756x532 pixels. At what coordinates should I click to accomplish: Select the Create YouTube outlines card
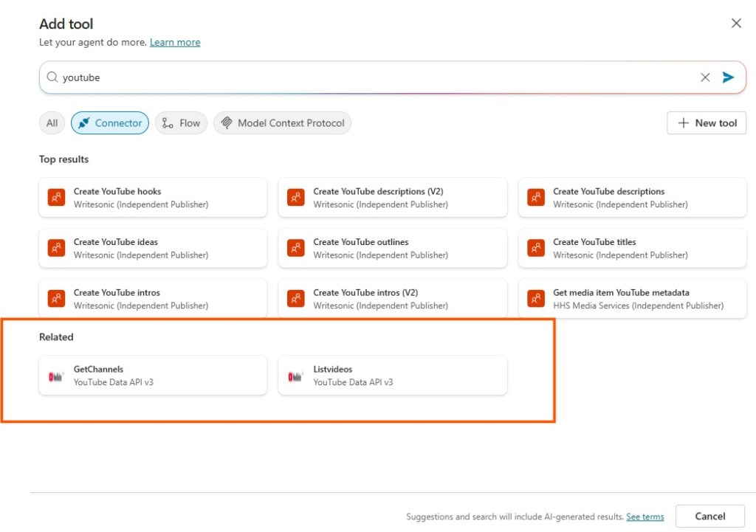click(x=392, y=249)
